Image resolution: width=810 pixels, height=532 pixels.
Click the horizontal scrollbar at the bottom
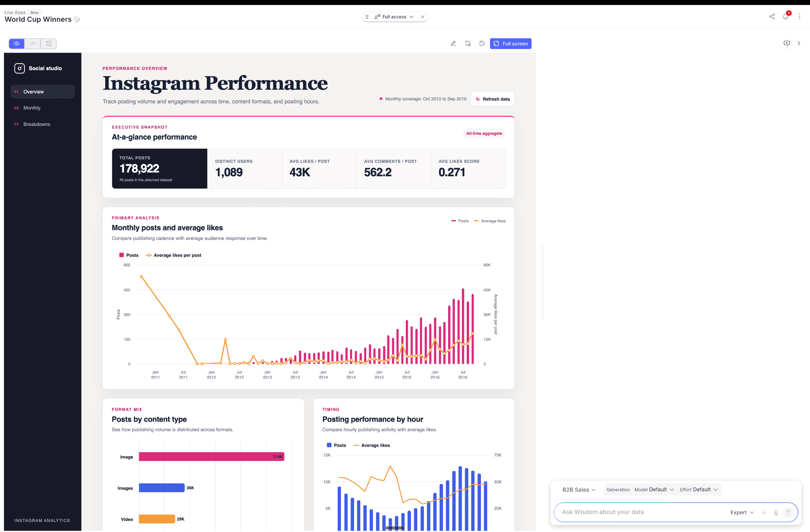click(395, 528)
